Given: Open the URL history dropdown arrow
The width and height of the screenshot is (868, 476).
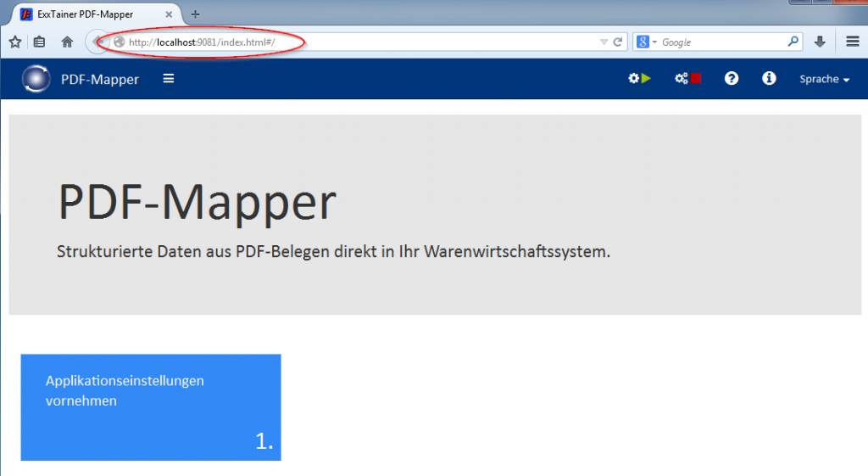Looking at the screenshot, I should point(604,42).
